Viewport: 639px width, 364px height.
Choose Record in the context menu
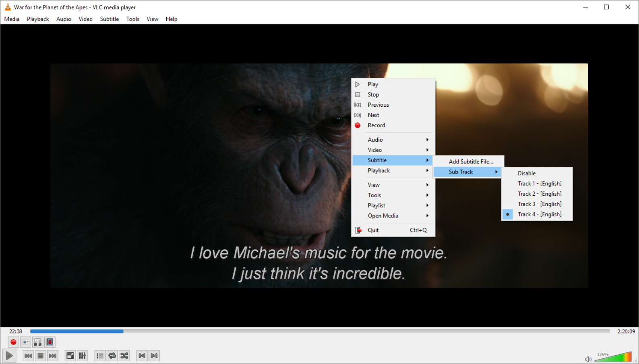pyautogui.click(x=393, y=125)
